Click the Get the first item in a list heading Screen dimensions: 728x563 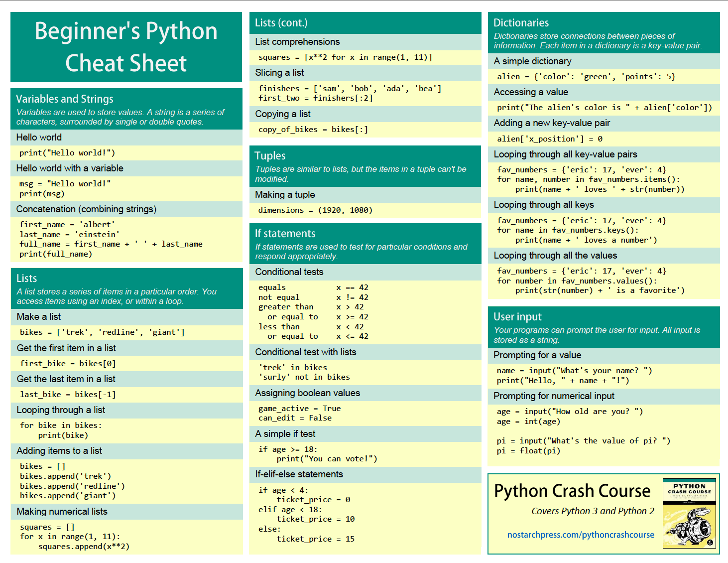point(66,348)
